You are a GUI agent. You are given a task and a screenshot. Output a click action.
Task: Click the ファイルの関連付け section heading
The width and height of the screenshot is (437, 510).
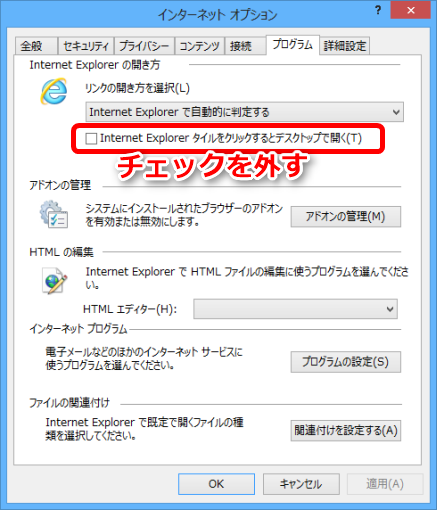[x=69, y=403]
